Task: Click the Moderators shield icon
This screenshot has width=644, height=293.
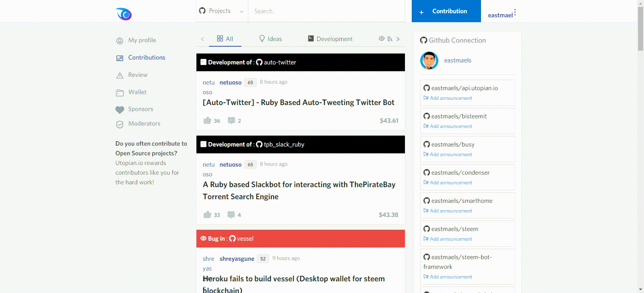Action: click(120, 124)
